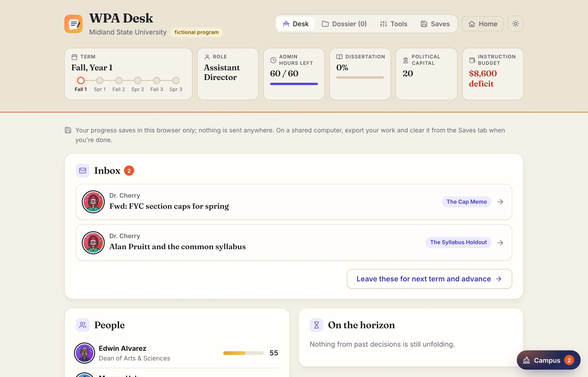
Task: Click the Dissertation progress bar
Action: (360, 78)
